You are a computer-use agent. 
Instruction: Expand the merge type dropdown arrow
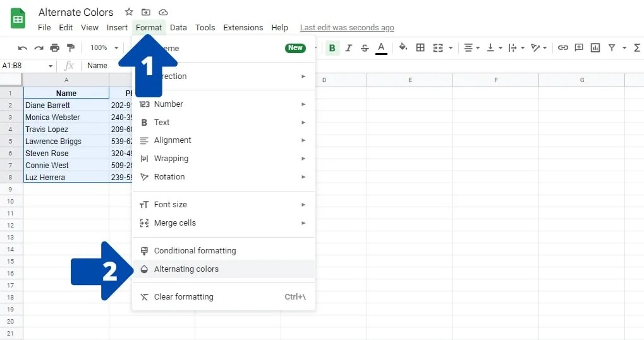(x=451, y=48)
